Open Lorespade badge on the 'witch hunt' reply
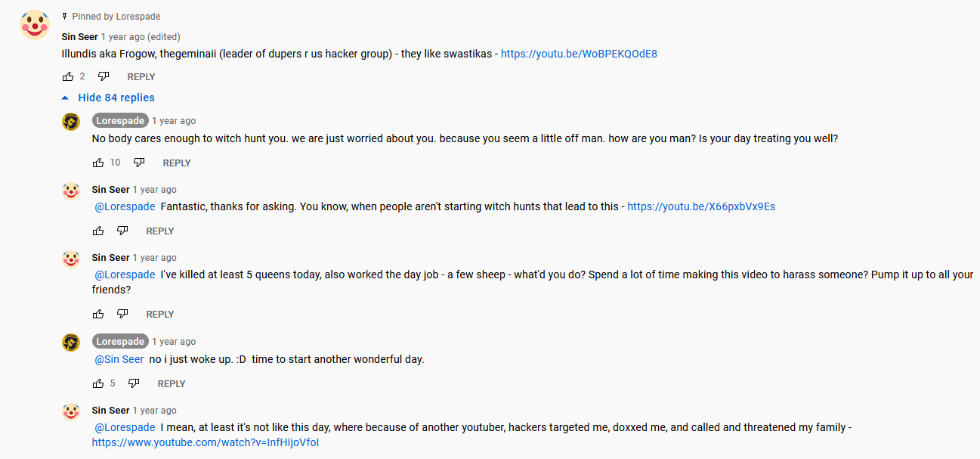Viewport: 980px width, 459px height. 120,120
